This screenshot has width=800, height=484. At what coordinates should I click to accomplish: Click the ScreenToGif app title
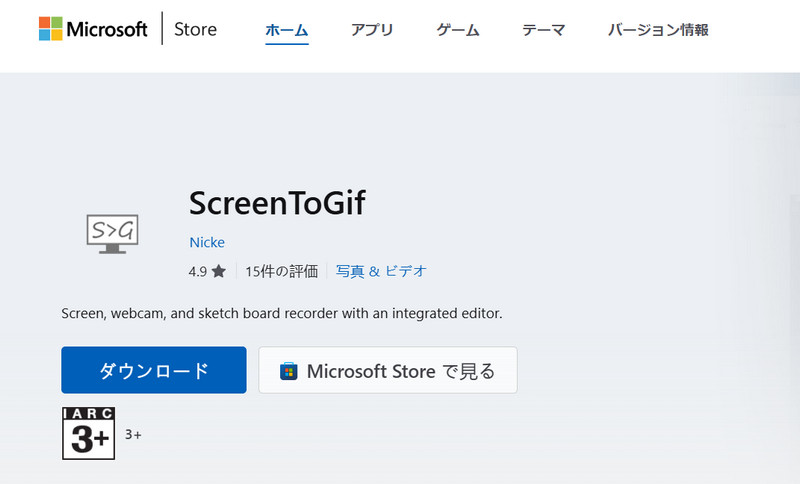(277, 202)
